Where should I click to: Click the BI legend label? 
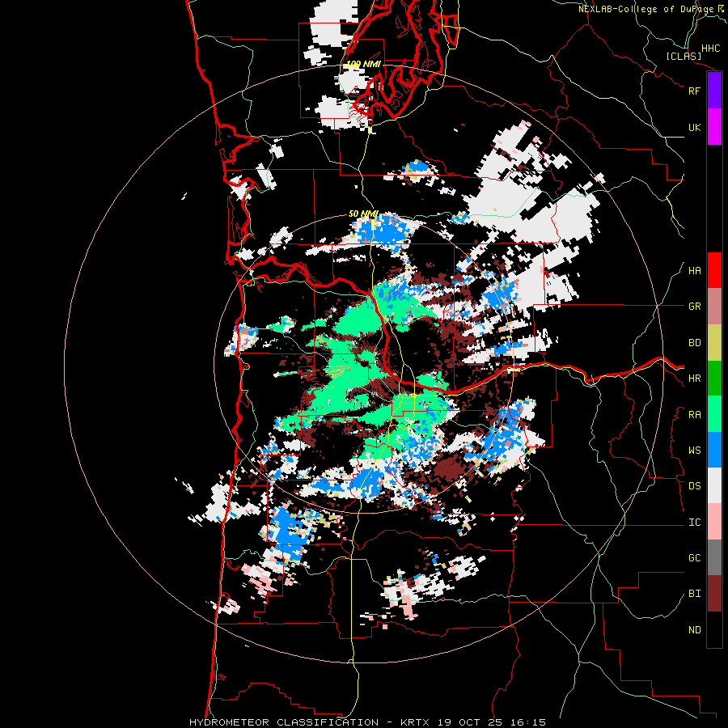pyautogui.click(x=694, y=594)
